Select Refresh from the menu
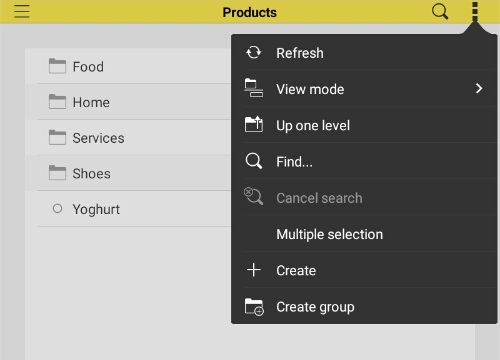 click(364, 53)
